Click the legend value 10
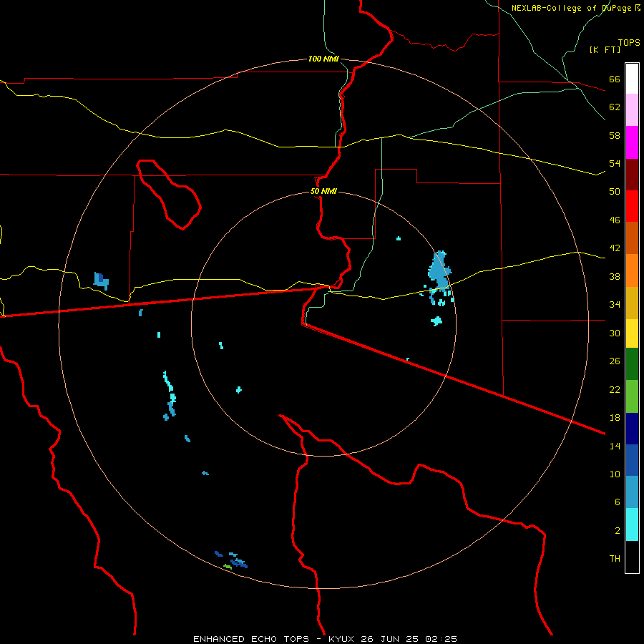644x644 pixels. [x=615, y=474]
